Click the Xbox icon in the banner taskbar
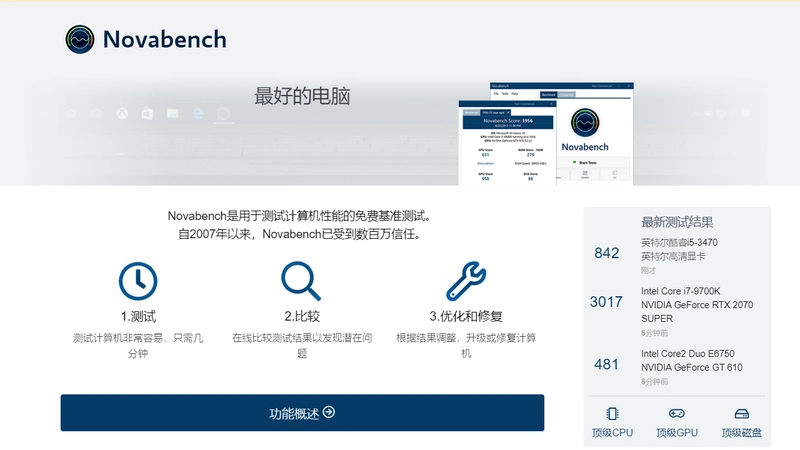800x450 pixels. (x=122, y=113)
